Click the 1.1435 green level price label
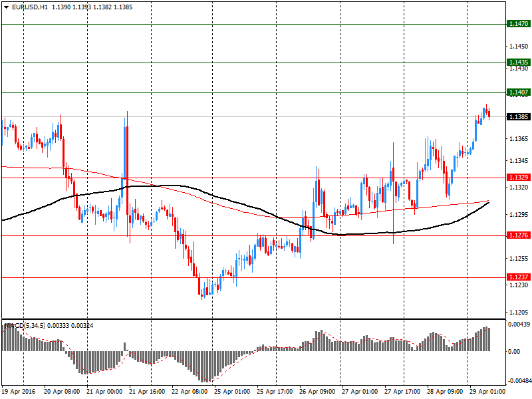The height and width of the screenshot is (399, 532). tap(519, 62)
